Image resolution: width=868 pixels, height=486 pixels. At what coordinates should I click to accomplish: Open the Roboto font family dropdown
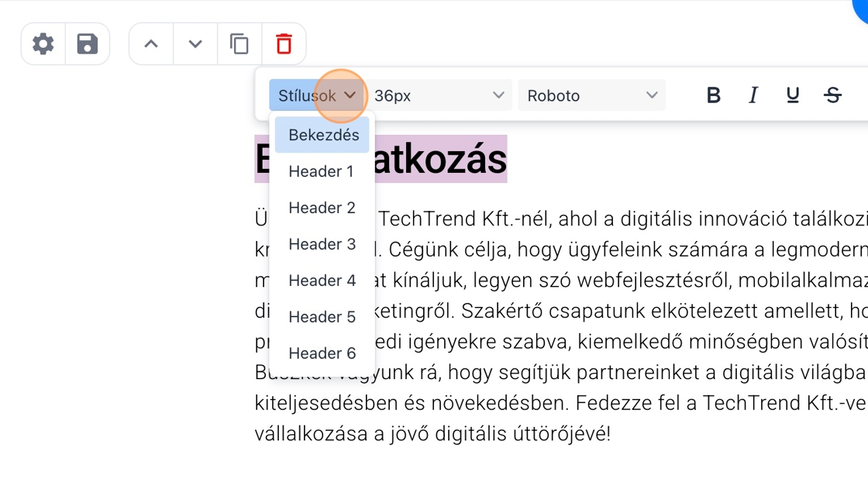pyautogui.click(x=591, y=95)
